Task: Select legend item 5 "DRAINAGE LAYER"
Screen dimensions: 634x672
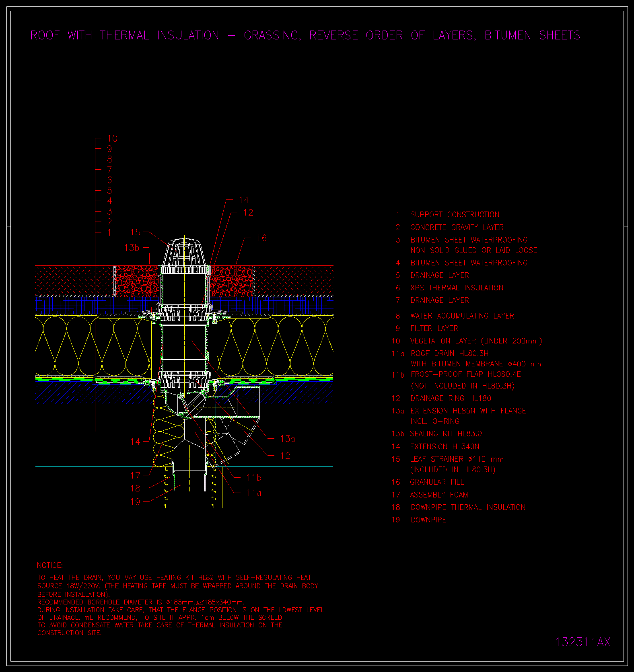Action: [x=440, y=275]
